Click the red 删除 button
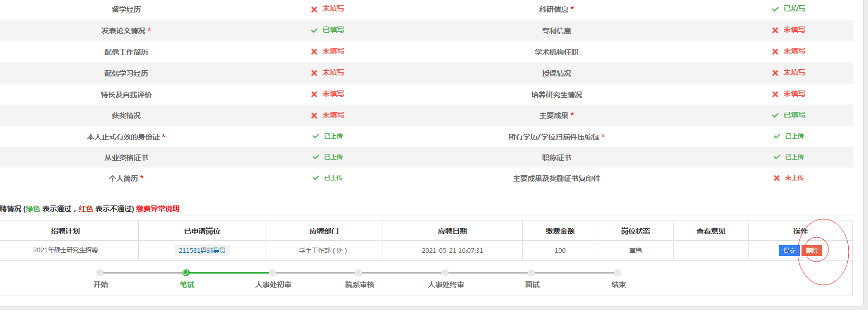Viewport: 868px width, 310px height. coord(811,251)
